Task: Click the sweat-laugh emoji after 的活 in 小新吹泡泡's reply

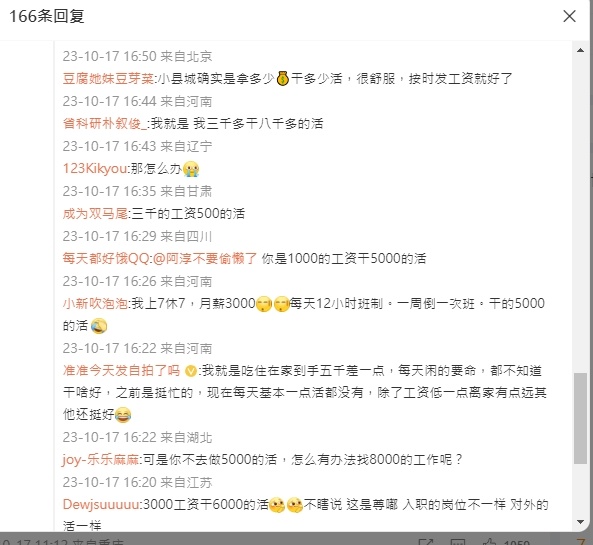Action: tap(99, 326)
